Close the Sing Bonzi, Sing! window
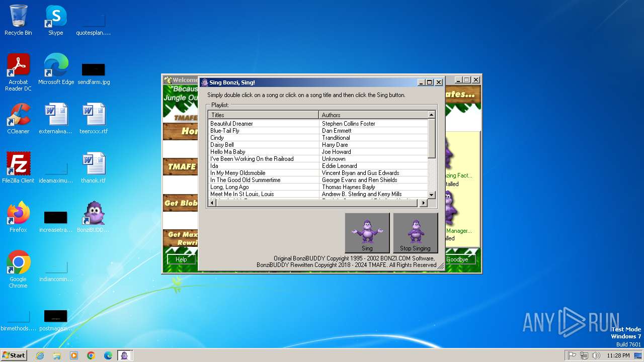The width and height of the screenshot is (644, 362). (439, 82)
